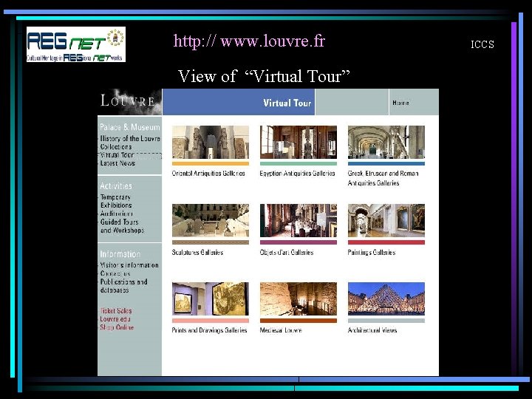The image size is (532, 399).
Task: Click orange bar under Oriental Antiquities thumbnail
Action: point(211,163)
